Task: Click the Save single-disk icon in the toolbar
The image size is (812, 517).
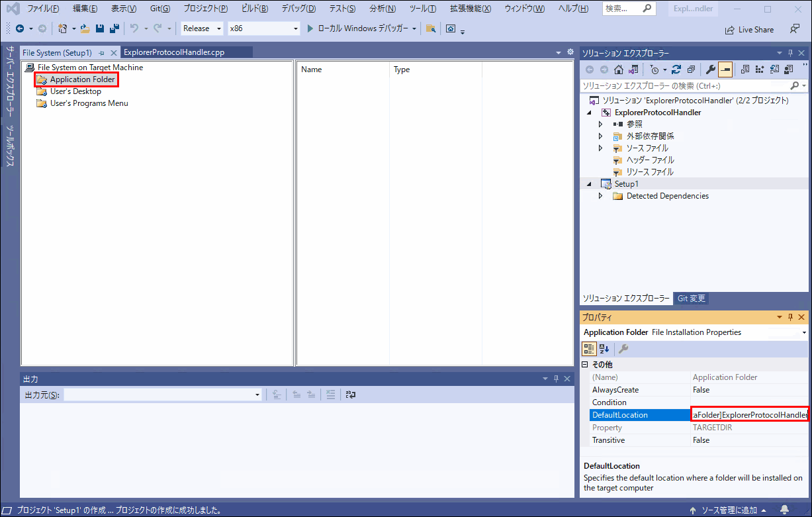Action: point(100,28)
